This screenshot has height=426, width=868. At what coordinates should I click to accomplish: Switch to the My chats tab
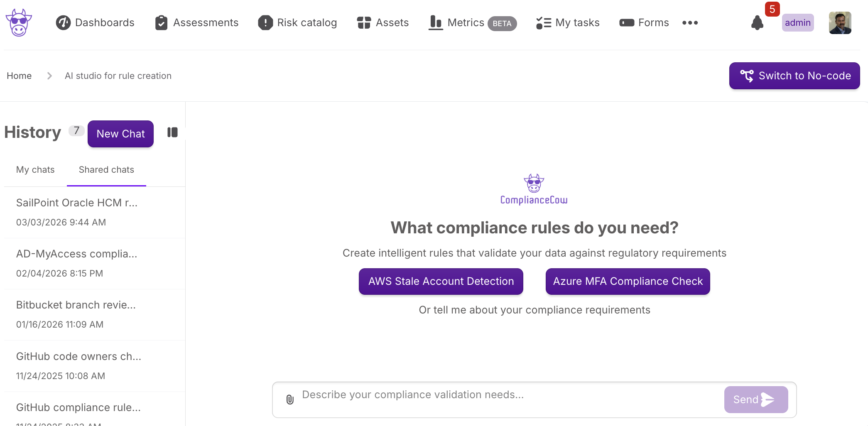point(35,170)
